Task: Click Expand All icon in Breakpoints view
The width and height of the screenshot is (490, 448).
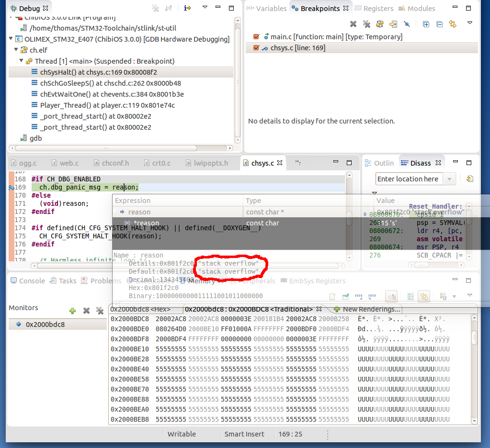Action: tap(426, 24)
